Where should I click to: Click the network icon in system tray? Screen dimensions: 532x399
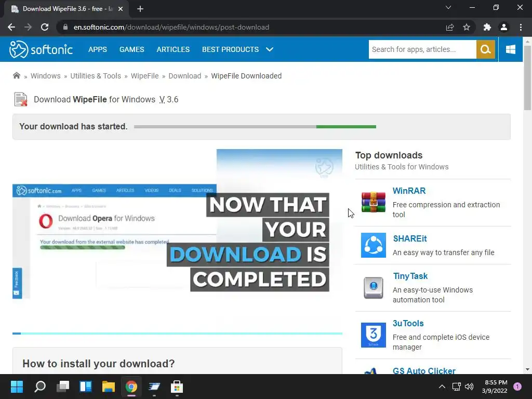(x=456, y=387)
